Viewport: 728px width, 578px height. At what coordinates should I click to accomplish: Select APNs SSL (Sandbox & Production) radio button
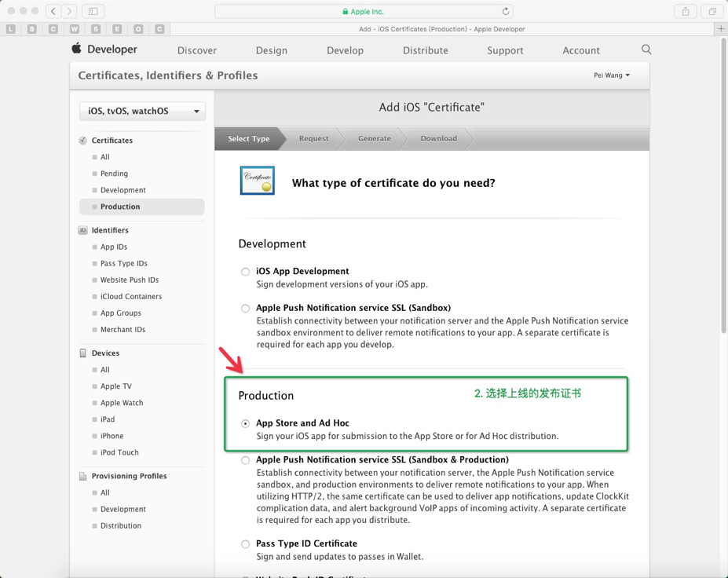coord(245,460)
